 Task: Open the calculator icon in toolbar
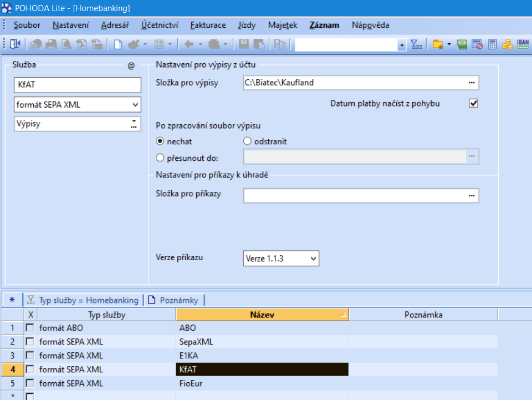pyautogui.click(x=492, y=45)
